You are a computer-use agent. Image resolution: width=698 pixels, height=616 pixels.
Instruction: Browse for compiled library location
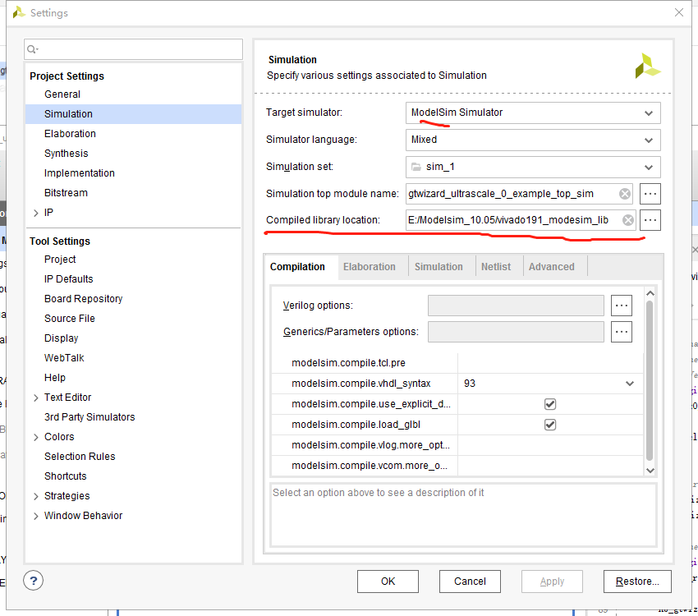[650, 220]
